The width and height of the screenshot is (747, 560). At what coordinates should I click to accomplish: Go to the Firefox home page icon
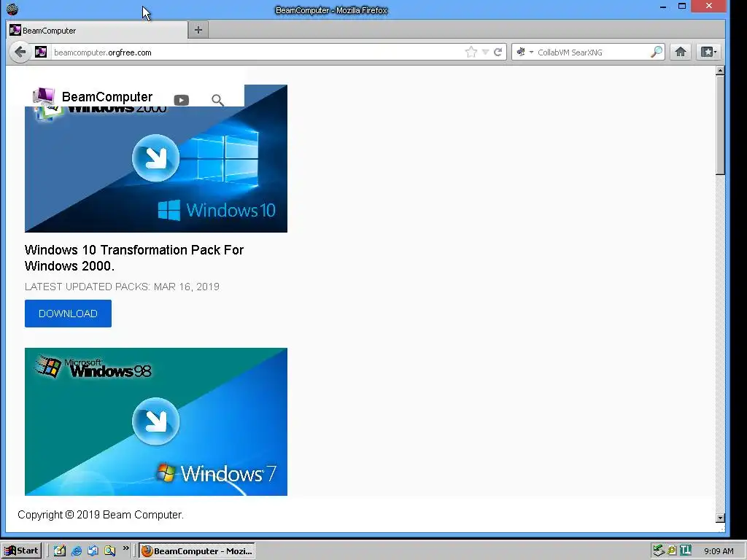pos(681,52)
